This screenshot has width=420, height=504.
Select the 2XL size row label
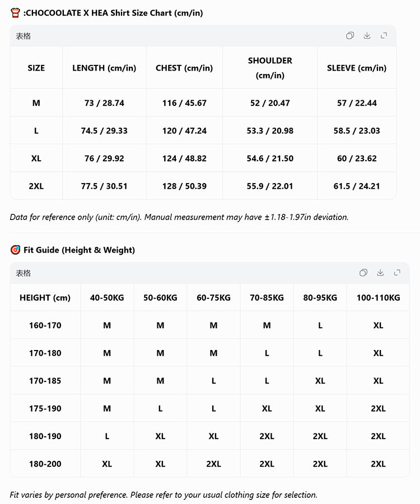[x=36, y=186]
